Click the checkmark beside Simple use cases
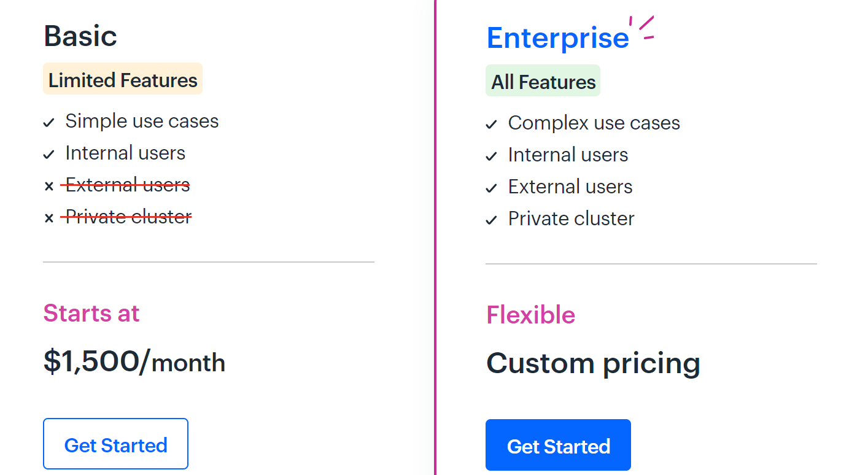This screenshot has width=868, height=475. pyautogui.click(x=49, y=122)
